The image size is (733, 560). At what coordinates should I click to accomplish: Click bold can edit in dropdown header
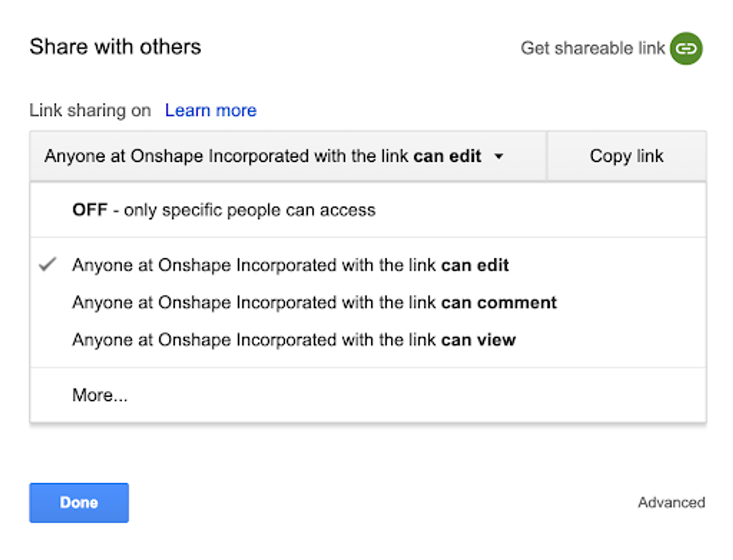click(447, 156)
